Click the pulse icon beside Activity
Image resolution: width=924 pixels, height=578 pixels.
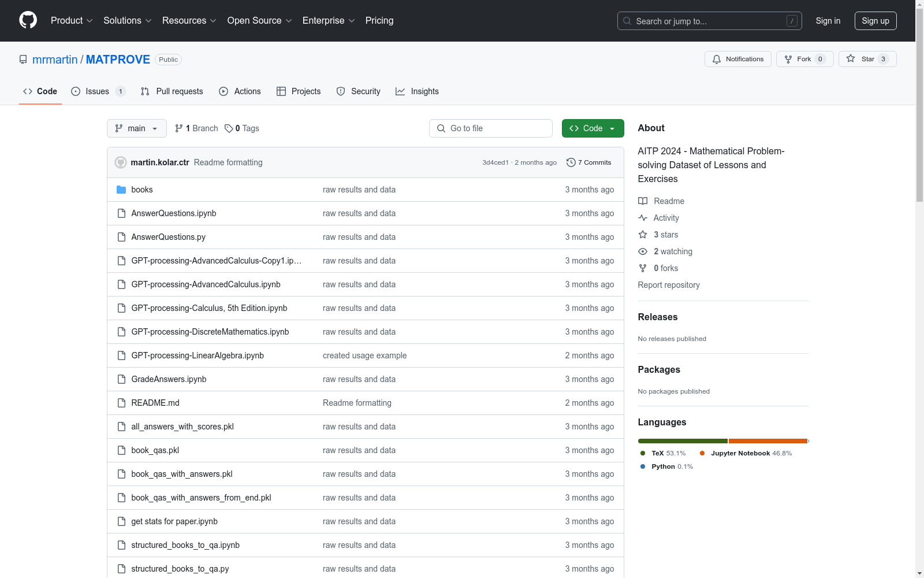(x=643, y=218)
